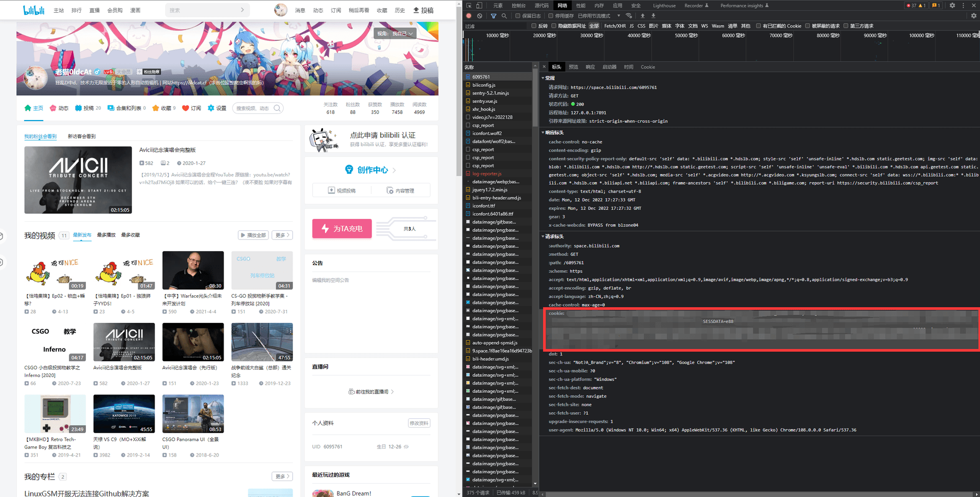980x497 pixels.
Task: Click the bilibili header search box
Action: click(x=207, y=10)
